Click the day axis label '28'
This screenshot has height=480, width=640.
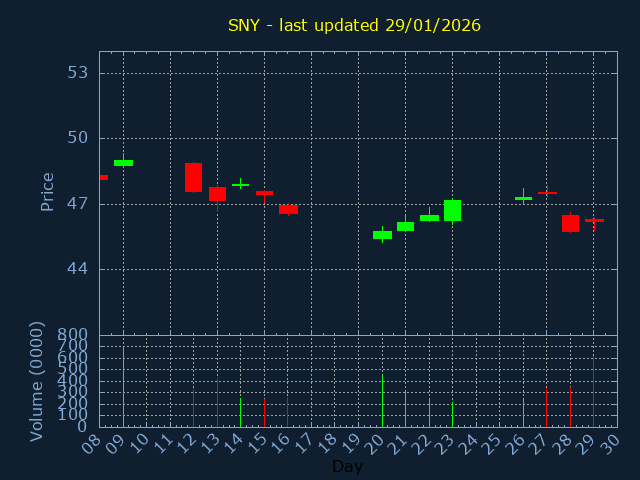562,444
